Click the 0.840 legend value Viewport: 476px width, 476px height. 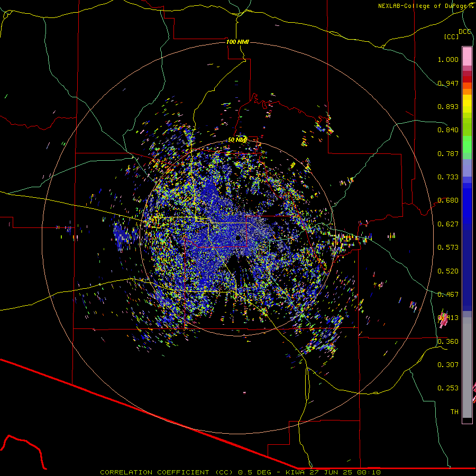(448, 130)
